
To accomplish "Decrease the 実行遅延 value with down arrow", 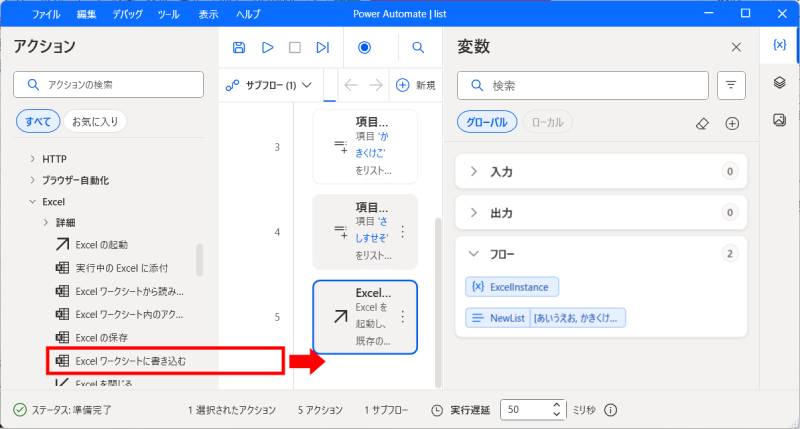I will tap(557, 414).
